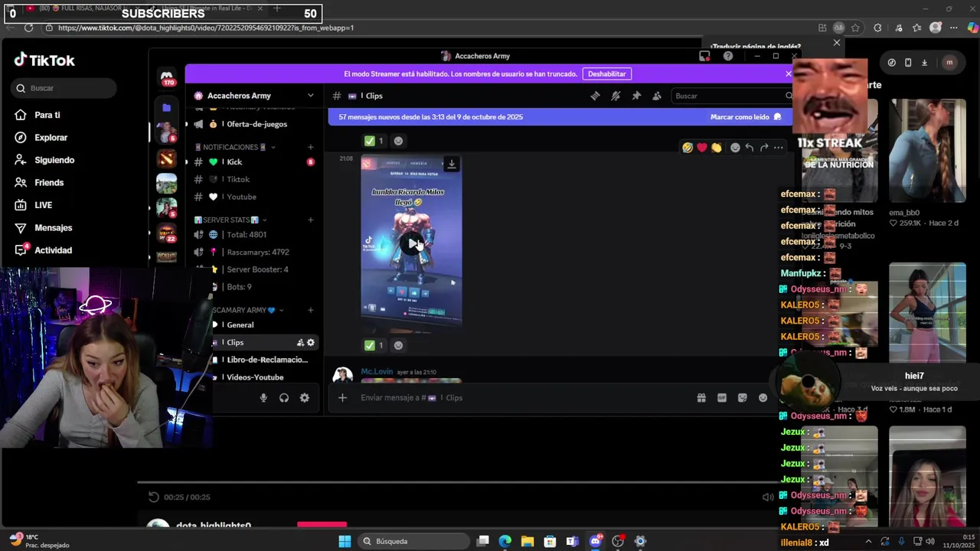
Task: Toggle member list in Clips channel
Action: tap(657, 96)
